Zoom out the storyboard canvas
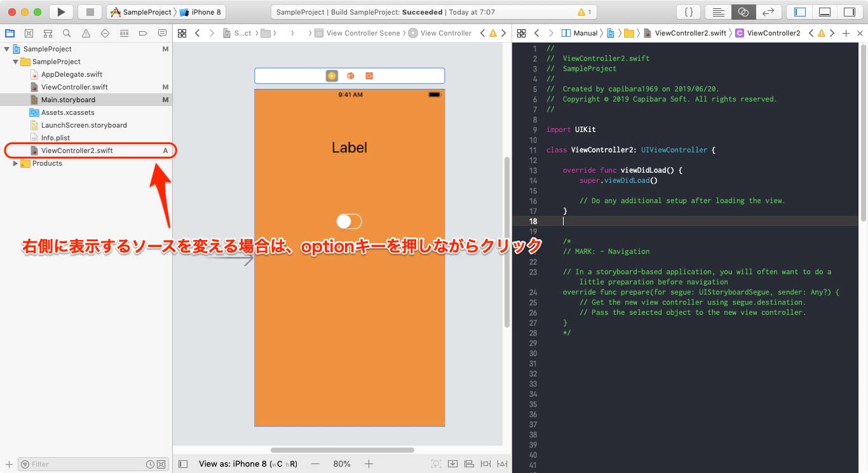 316,464
